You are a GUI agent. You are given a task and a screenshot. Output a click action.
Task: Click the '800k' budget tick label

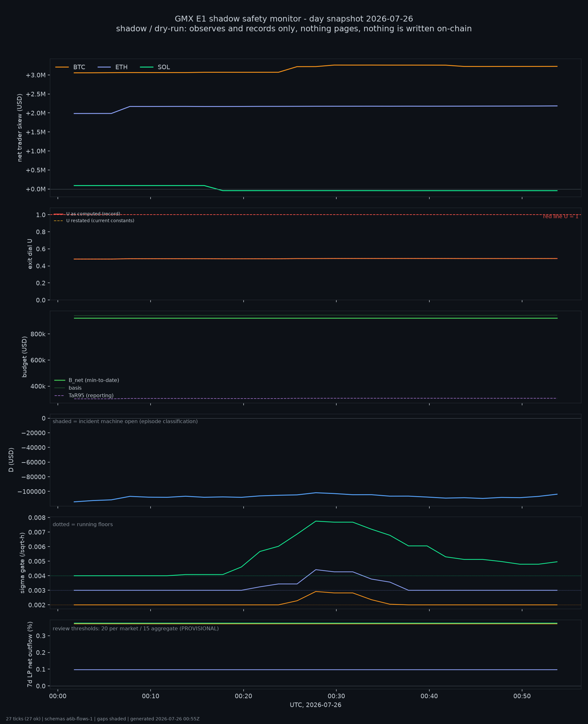point(38,334)
